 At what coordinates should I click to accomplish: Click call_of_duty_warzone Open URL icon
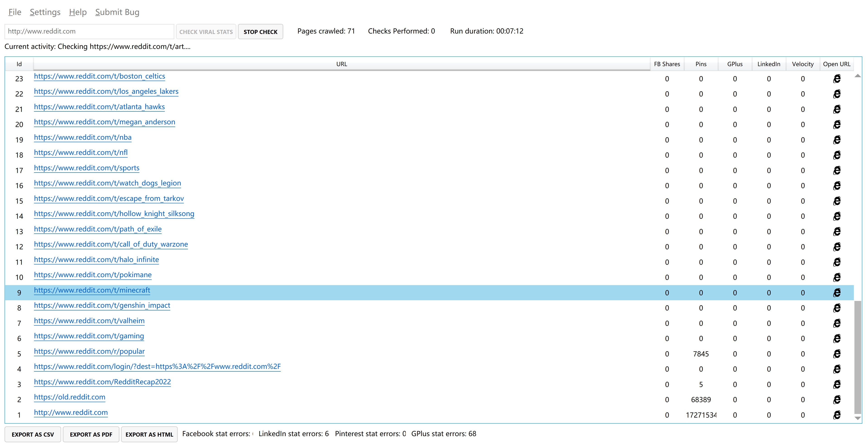point(837,247)
